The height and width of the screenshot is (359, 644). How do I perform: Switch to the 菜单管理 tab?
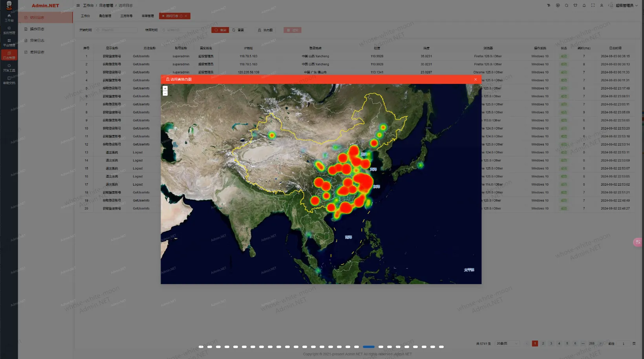point(148,16)
